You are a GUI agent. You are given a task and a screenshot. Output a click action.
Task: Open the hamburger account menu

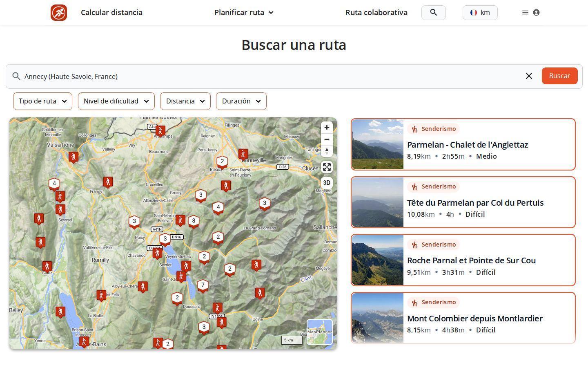530,13
